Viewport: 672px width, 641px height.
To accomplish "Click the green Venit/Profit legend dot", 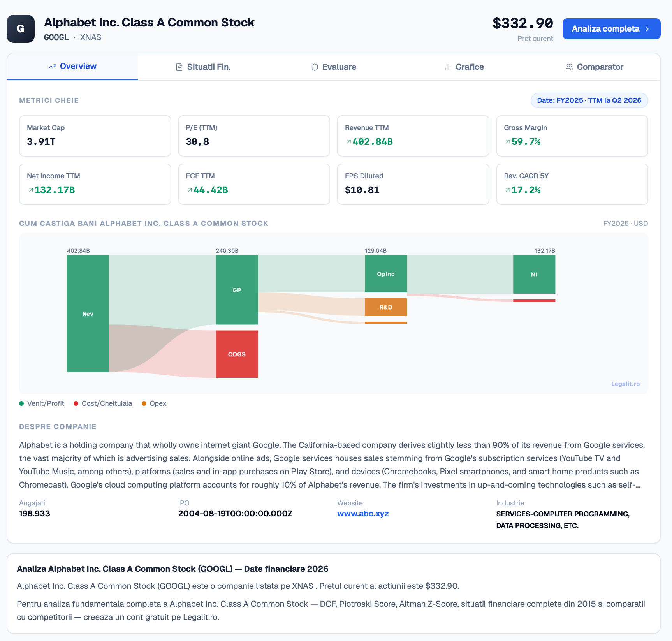I will coord(21,403).
